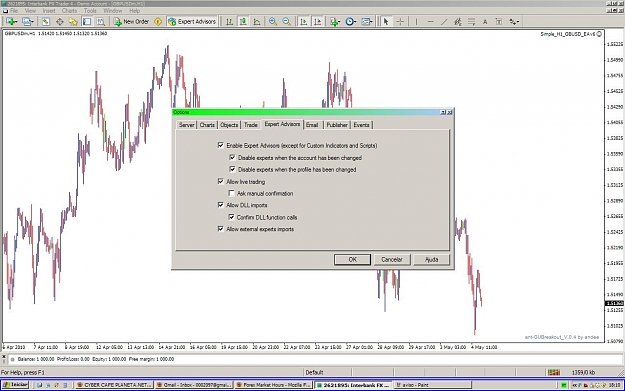Select the Fibonacci Retracement tool
The image size is (625, 391).
click(471, 22)
